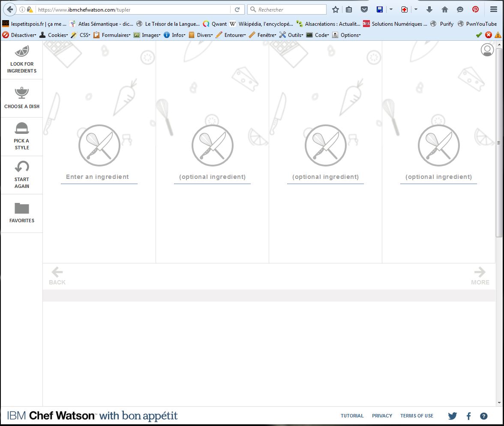Open the user profile icon
Image resolution: width=504 pixels, height=426 pixels.
pyautogui.click(x=487, y=50)
